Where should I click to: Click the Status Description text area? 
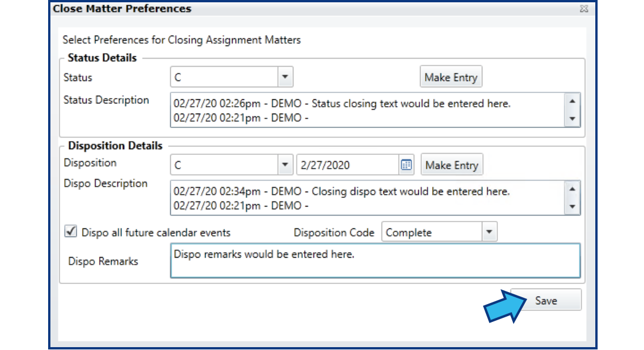pyautogui.click(x=368, y=110)
